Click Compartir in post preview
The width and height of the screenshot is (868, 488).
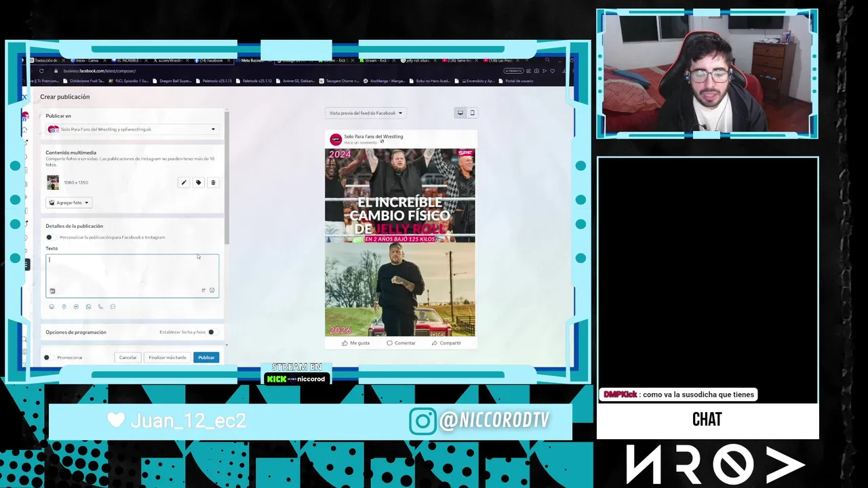coord(446,343)
